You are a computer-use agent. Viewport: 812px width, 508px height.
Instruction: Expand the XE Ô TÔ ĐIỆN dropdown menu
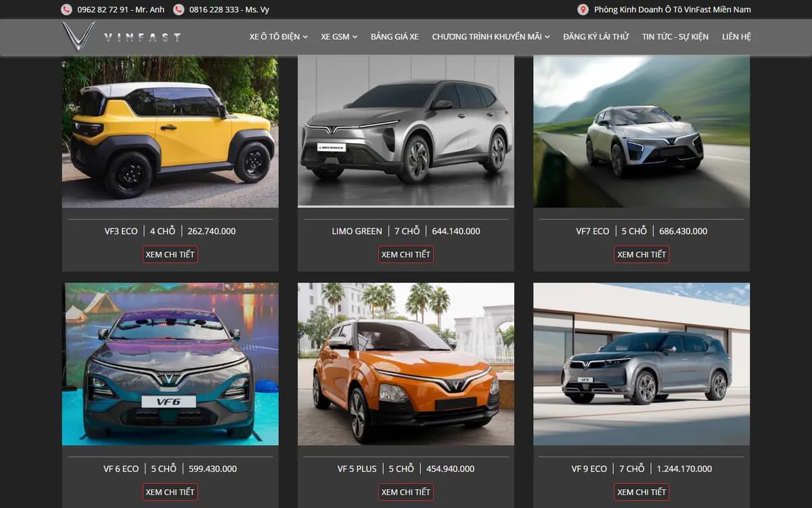(x=279, y=37)
